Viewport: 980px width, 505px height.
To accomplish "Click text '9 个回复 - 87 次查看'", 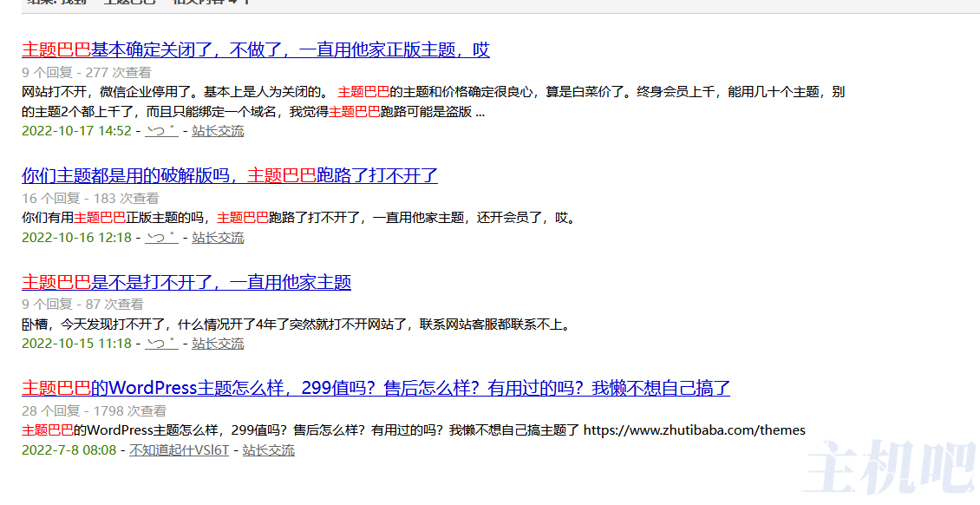I will [x=82, y=305].
